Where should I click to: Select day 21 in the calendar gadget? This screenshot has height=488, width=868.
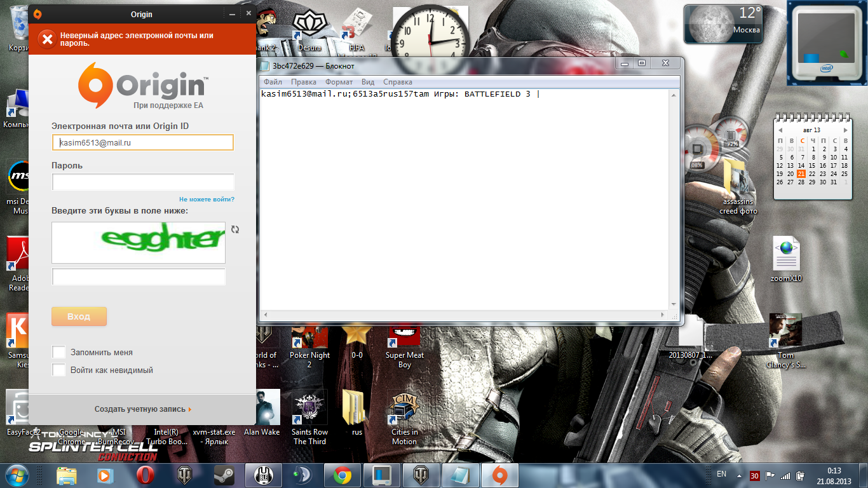point(801,173)
